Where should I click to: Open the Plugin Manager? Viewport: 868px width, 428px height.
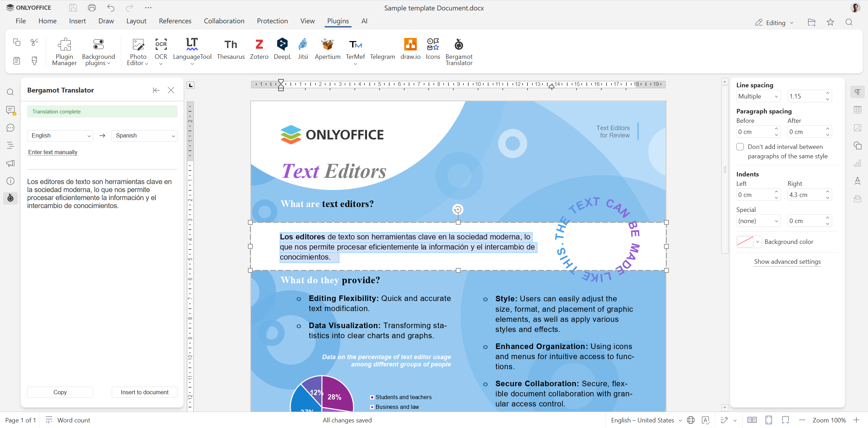tap(64, 51)
